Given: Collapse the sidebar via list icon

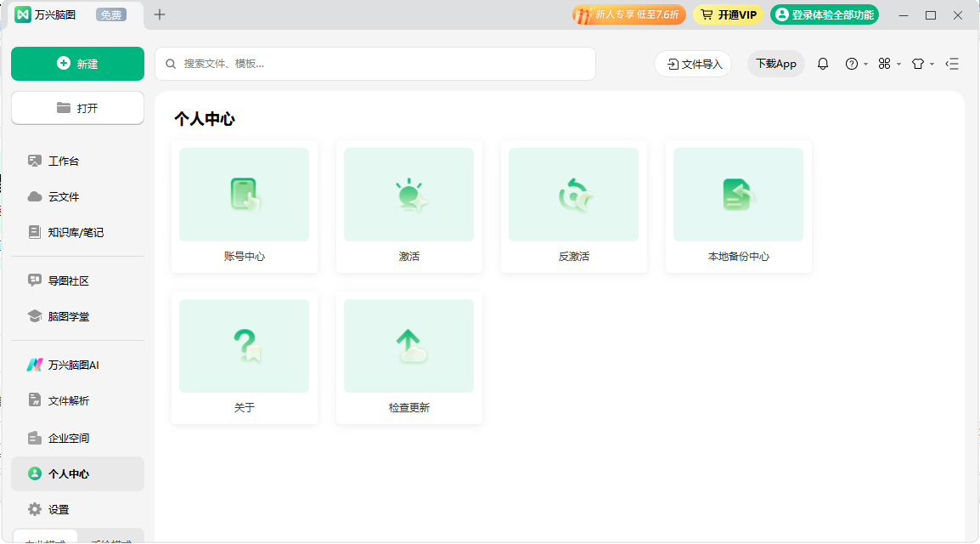Looking at the screenshot, I should point(952,64).
